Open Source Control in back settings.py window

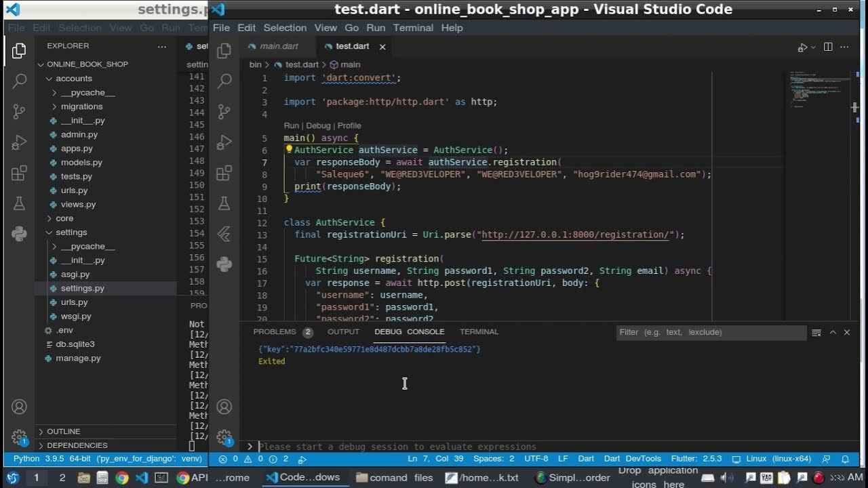(19, 112)
